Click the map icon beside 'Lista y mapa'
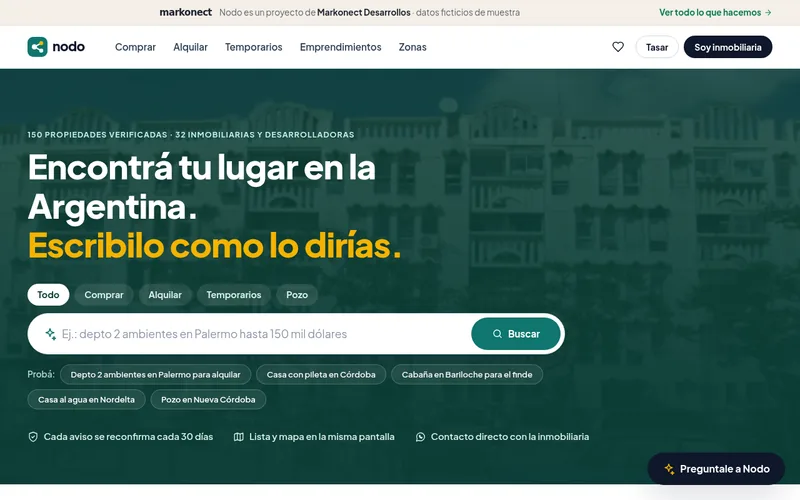The height and width of the screenshot is (500, 800). (x=238, y=437)
